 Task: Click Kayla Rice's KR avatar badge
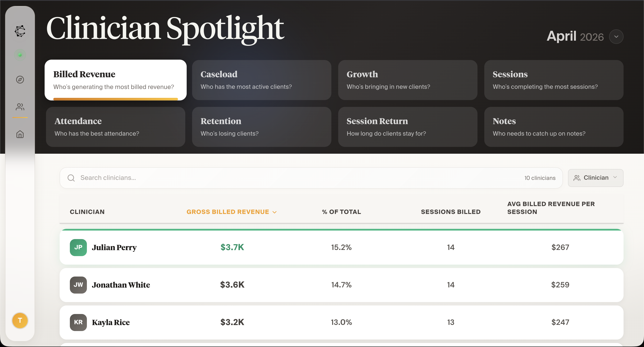(78, 322)
